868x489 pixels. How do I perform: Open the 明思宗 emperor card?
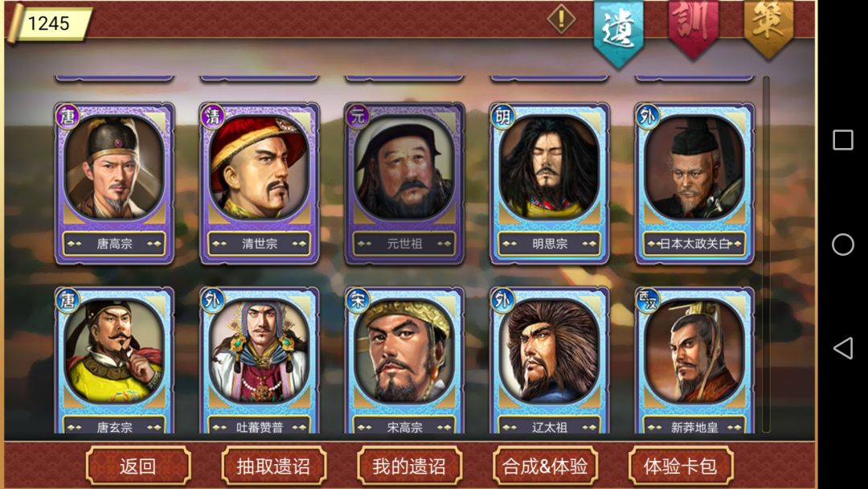(550, 183)
